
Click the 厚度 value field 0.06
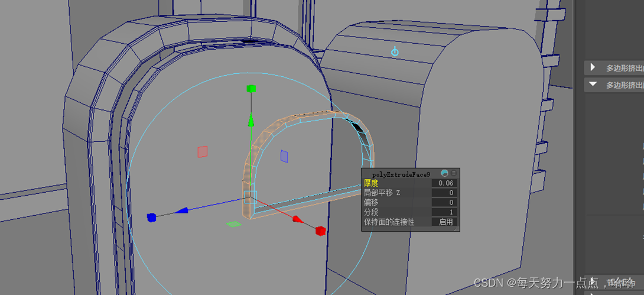444,183
